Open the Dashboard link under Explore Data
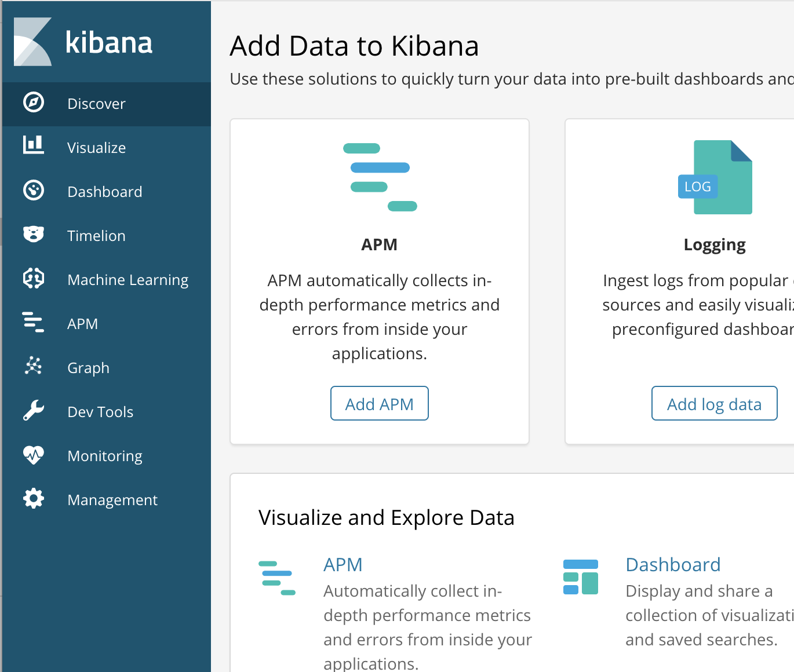Viewport: 794px width, 672px height. [673, 564]
